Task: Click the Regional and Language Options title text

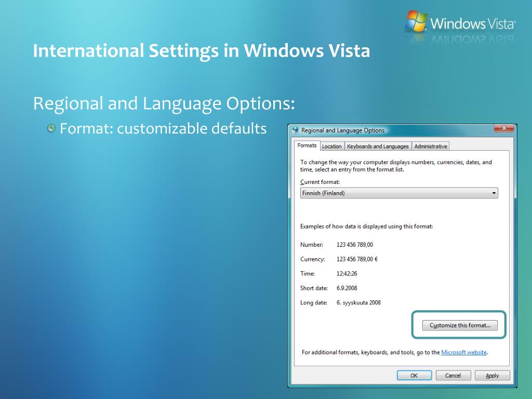Action: pos(343,130)
